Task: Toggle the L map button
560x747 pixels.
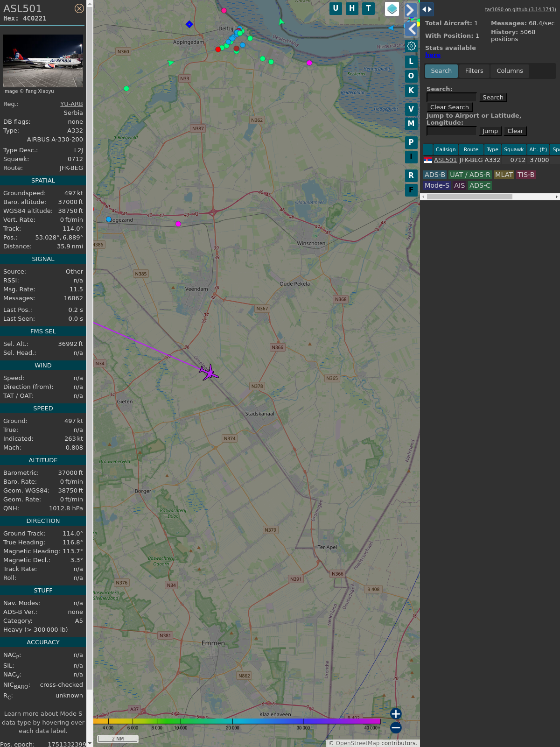Action: [411, 61]
